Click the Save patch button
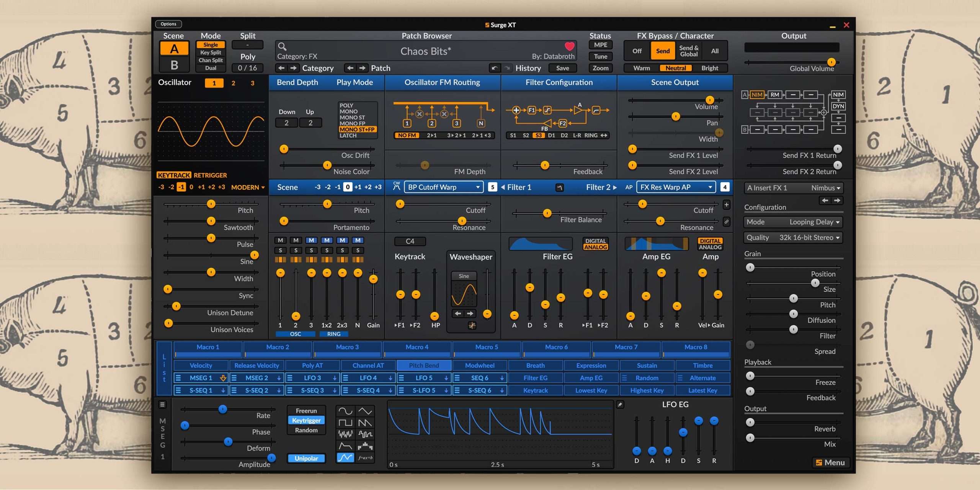Screen dimensions: 980x490 click(562, 68)
